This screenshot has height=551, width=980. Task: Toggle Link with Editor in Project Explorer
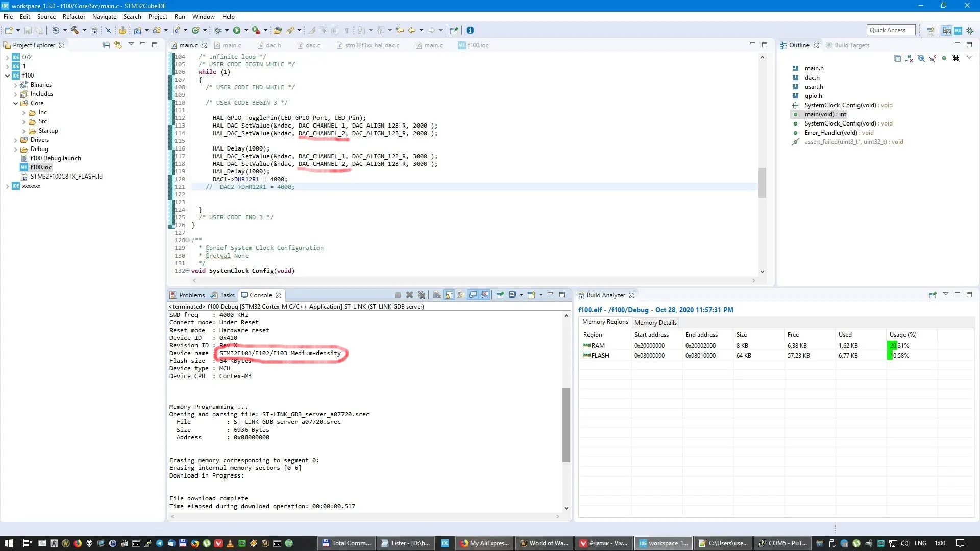pos(118,45)
